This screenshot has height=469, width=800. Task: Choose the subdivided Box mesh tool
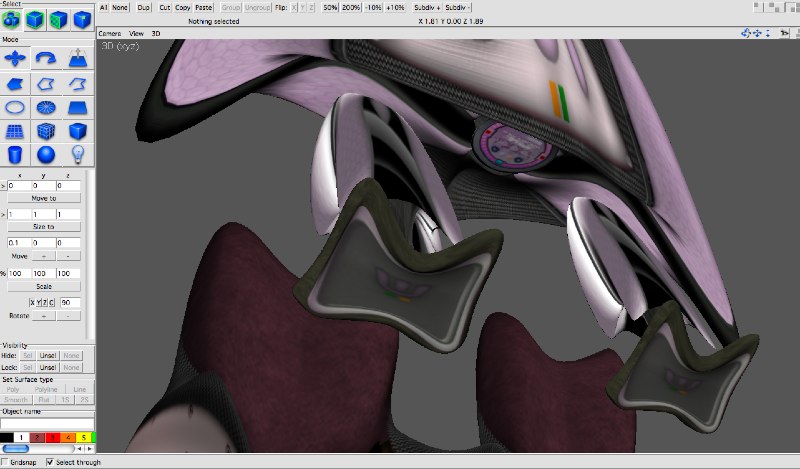(x=46, y=131)
